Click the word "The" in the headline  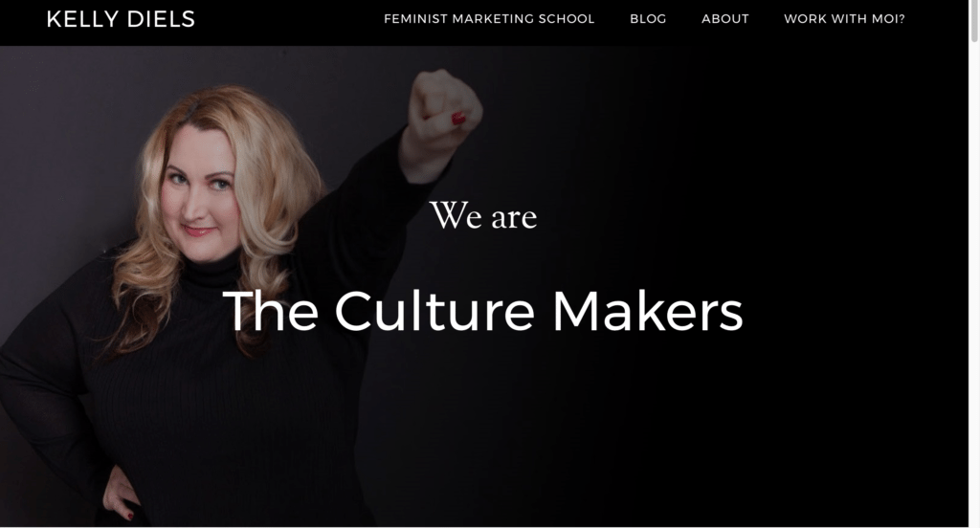click(271, 311)
